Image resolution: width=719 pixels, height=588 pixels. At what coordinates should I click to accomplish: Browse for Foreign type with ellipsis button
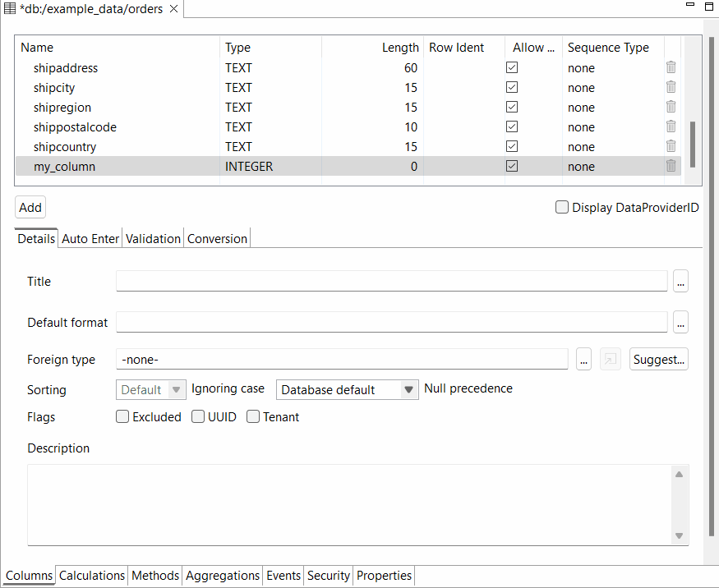pyautogui.click(x=583, y=360)
